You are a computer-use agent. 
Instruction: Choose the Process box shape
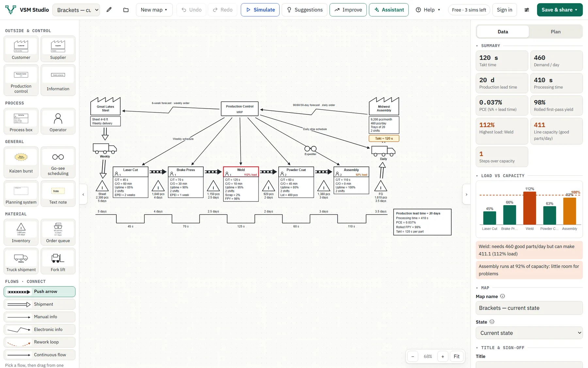(21, 121)
